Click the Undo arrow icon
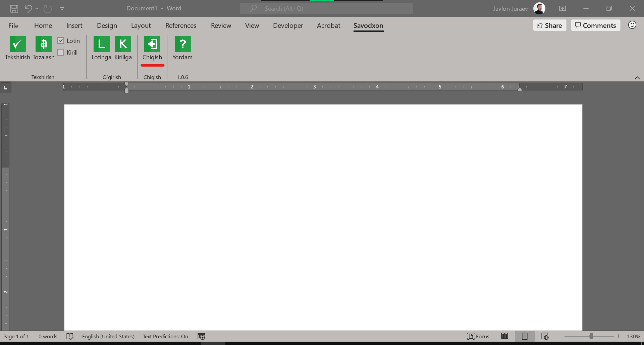 tap(28, 9)
